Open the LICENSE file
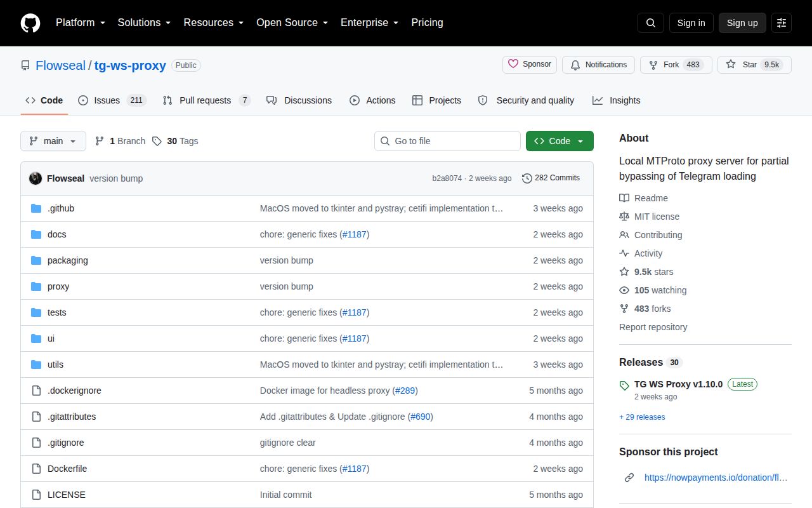The image size is (812, 508). click(x=67, y=495)
